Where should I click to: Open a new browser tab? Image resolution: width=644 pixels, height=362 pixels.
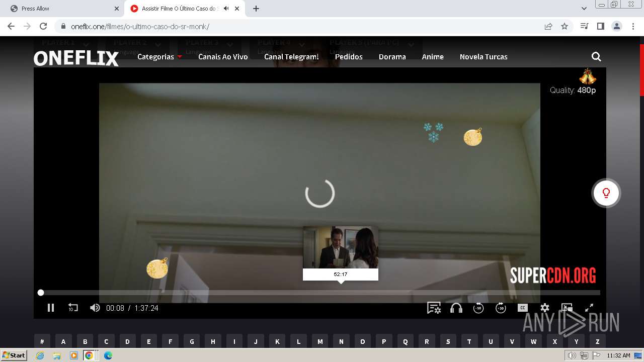click(256, 9)
